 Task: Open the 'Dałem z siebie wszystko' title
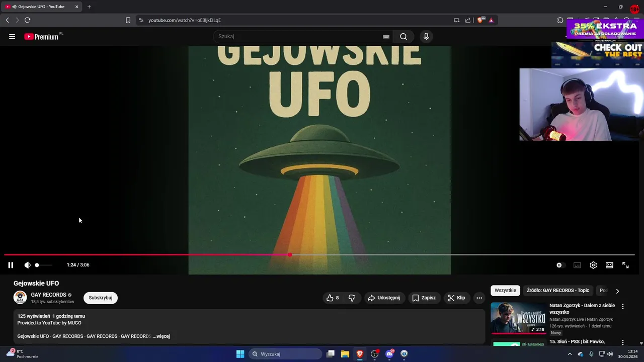click(582, 309)
